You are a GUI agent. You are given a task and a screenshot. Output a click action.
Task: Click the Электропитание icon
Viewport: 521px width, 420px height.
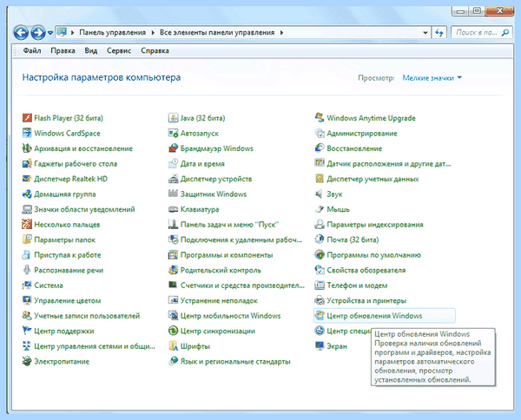tap(27, 361)
